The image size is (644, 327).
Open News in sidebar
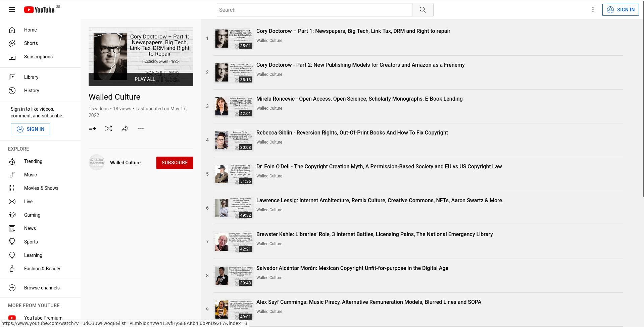[40, 228]
